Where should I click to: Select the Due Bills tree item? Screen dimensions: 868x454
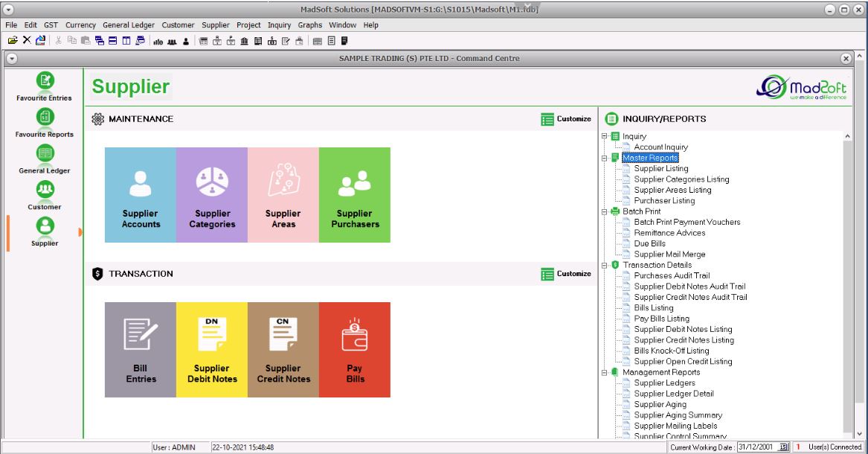tap(650, 243)
